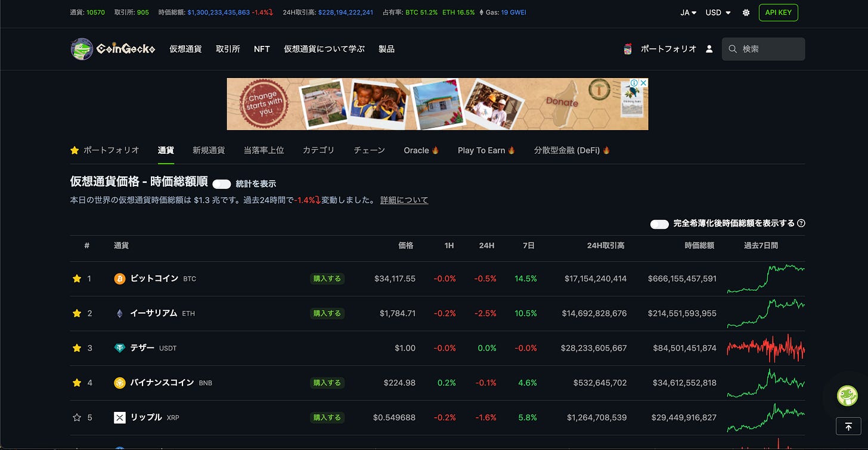Switch to 当落率上位 tab

click(x=264, y=150)
